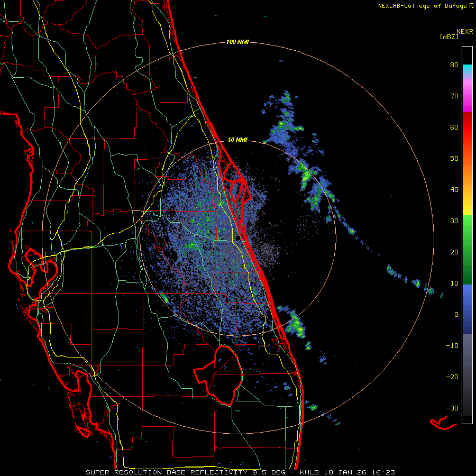Click the 0 value on dBZ scale
This screenshot has height=476, width=476.
click(x=456, y=315)
